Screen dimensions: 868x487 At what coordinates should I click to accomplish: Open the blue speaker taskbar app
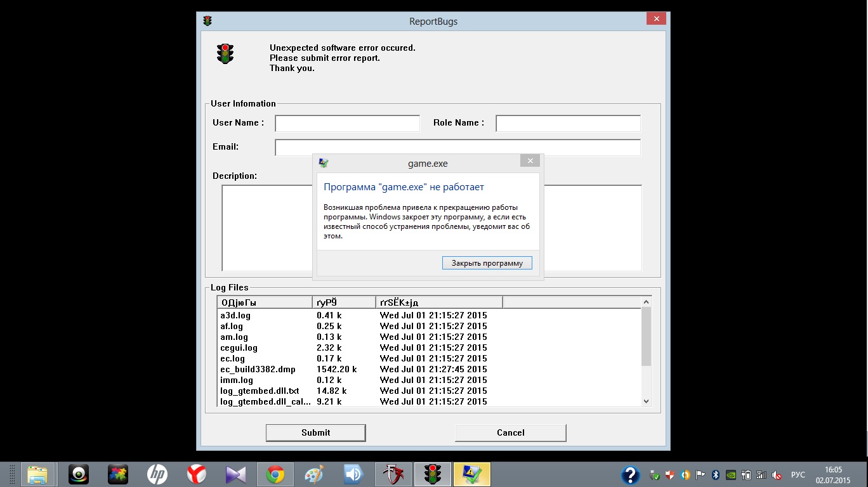(353, 474)
